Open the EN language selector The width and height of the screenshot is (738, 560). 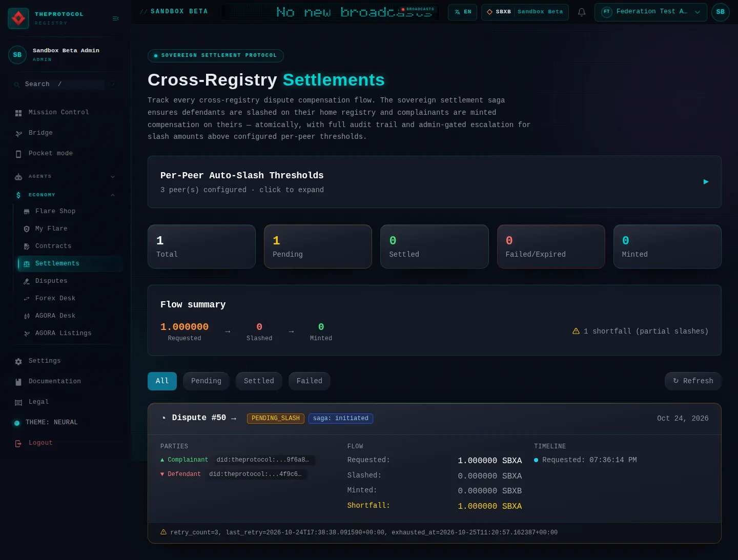pos(463,12)
